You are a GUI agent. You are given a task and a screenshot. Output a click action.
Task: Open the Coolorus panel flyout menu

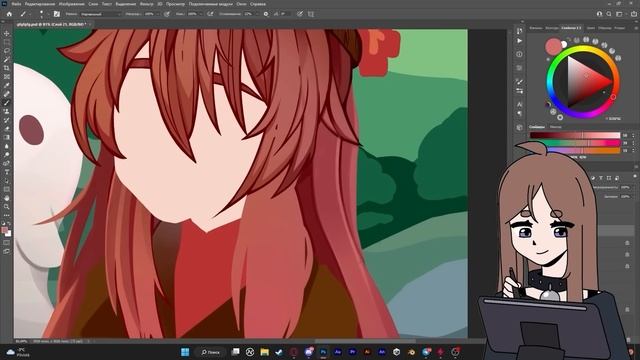[636, 28]
